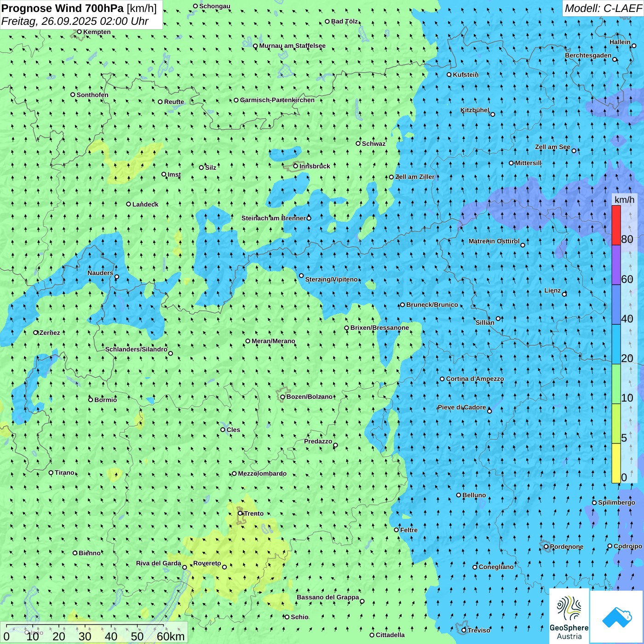Click the 'Modell: C-LAEF' label
Viewport: 644px width, 644px height.
(603, 8)
